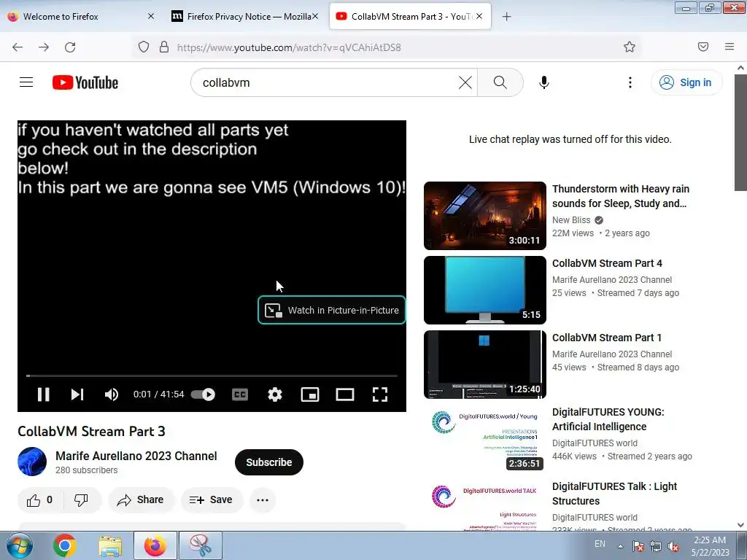Launch Chrome from taskbar
747x560 pixels.
point(65,545)
